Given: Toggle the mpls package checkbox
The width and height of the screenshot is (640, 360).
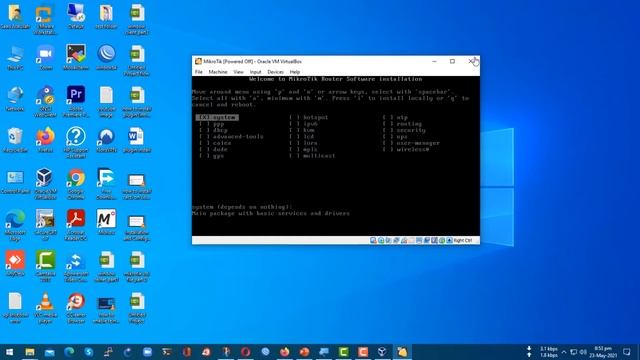Looking at the screenshot, I should pos(294,149).
